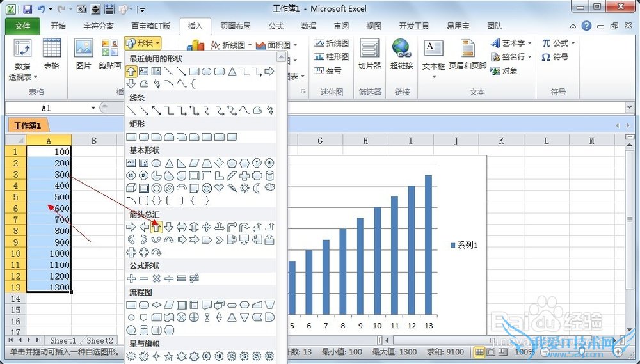Pick the Chevron arrow shape under 箭头总汇
The image size is (640, 364).
219,239
